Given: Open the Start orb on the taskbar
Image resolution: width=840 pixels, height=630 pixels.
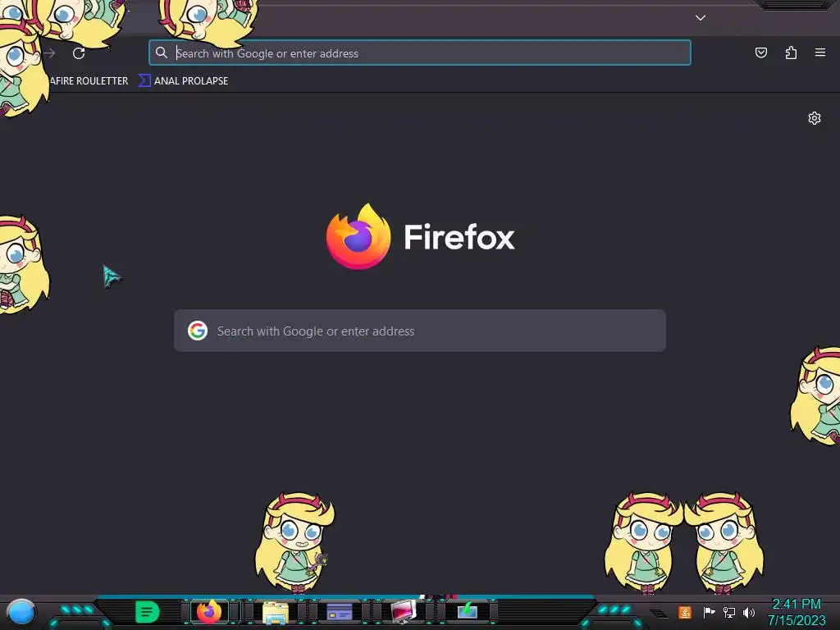Looking at the screenshot, I should click(21, 612).
